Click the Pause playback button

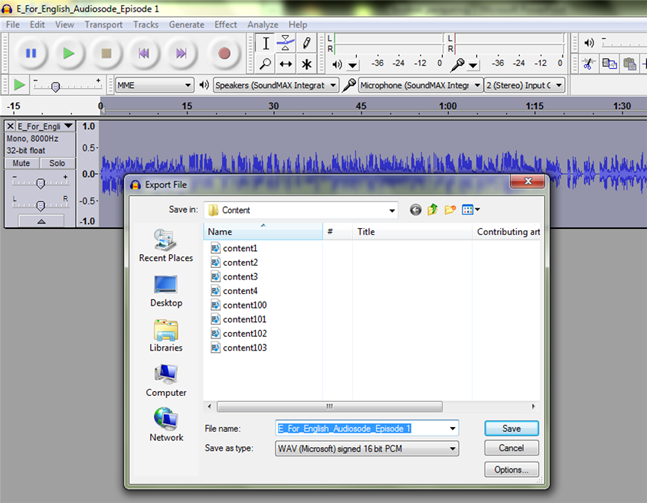click(x=30, y=53)
